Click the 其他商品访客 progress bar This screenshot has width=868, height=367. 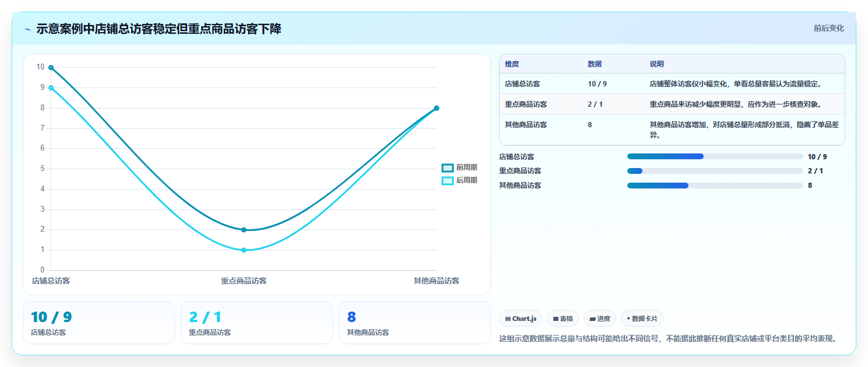[715, 186]
